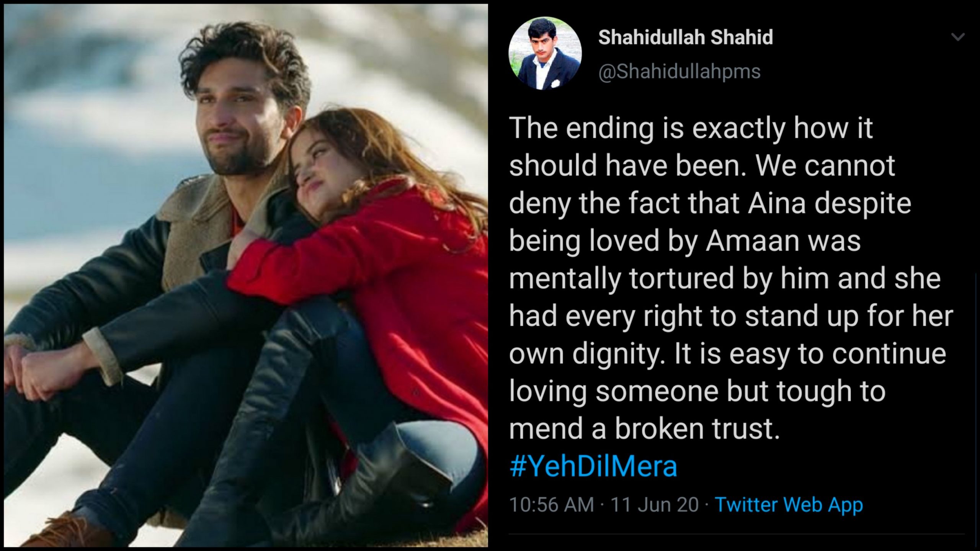Open the photo of the seated couple
Viewport: 980px width, 551px height.
coord(246,275)
